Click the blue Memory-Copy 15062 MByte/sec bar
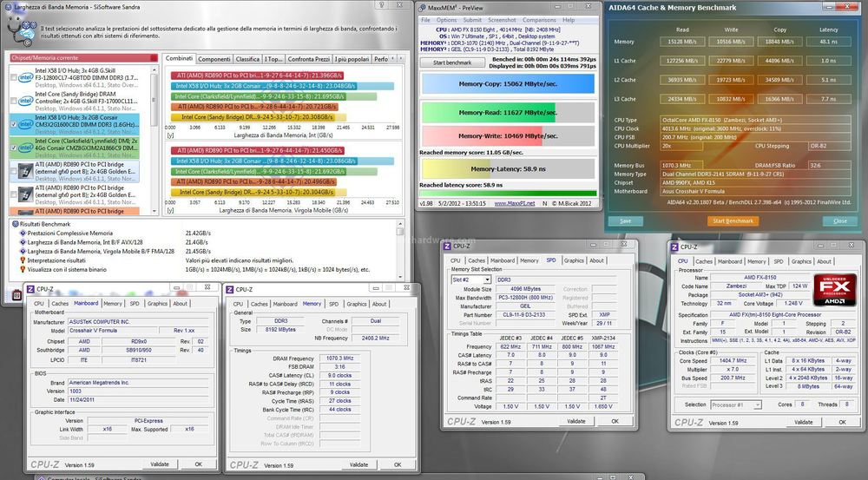Viewport: 868px width, 480px height. [x=508, y=84]
